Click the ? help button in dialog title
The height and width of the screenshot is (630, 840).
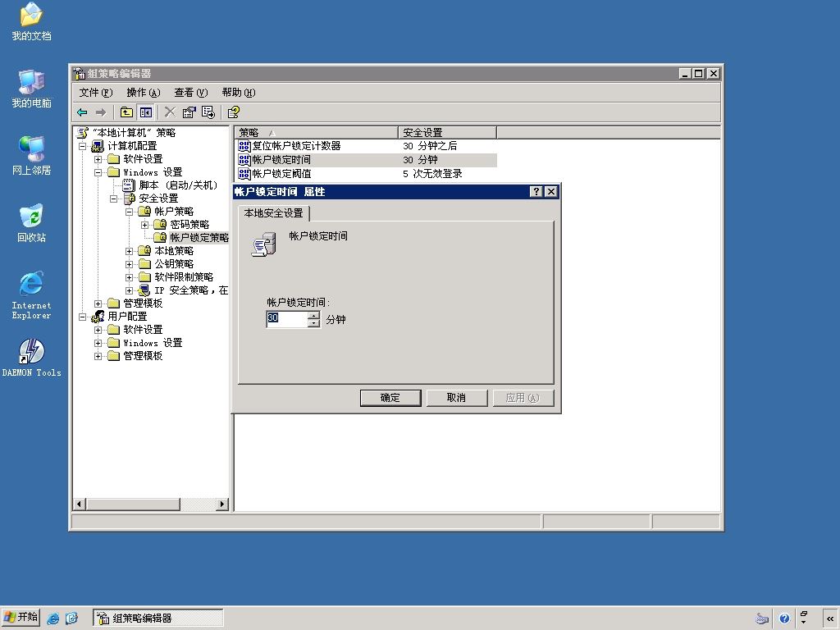[536, 192]
